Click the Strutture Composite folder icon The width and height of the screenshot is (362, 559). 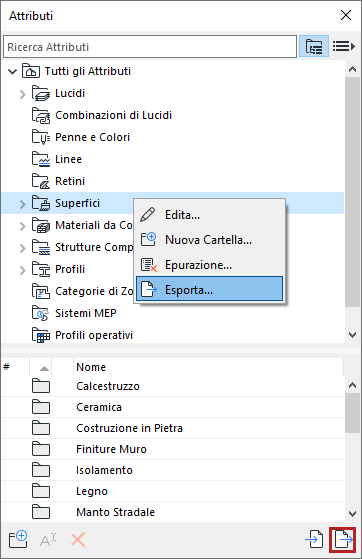pos(41,247)
